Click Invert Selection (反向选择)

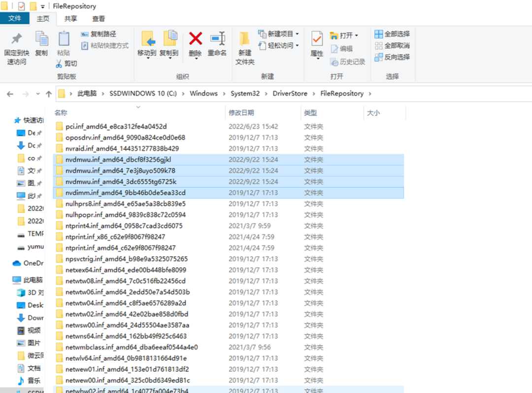coord(392,57)
